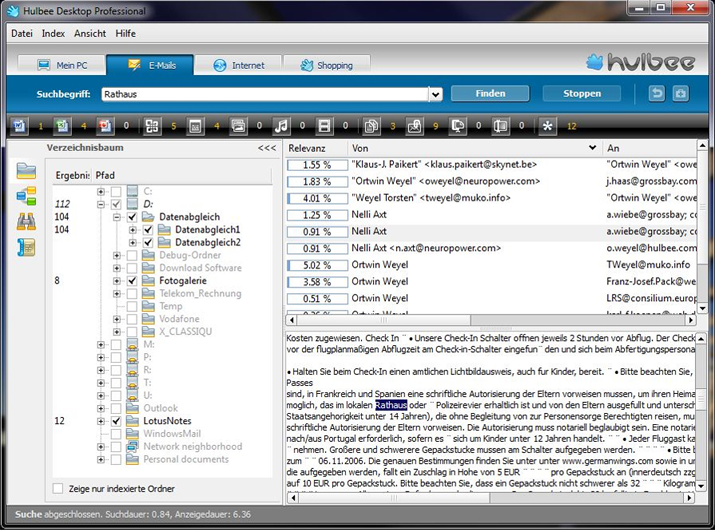715x530 pixels.
Task: Open the Index menu
Action: tap(53, 33)
